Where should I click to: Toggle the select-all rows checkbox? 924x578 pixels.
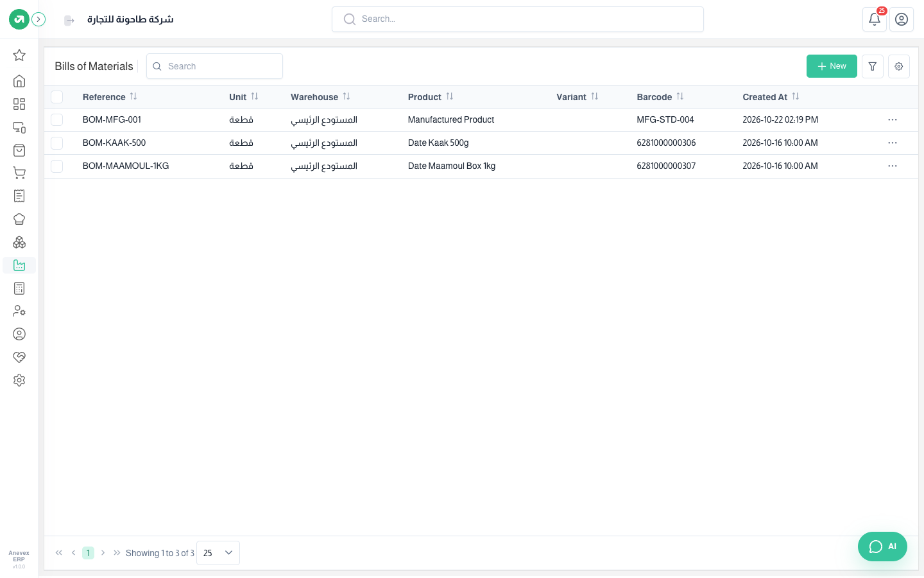57,97
